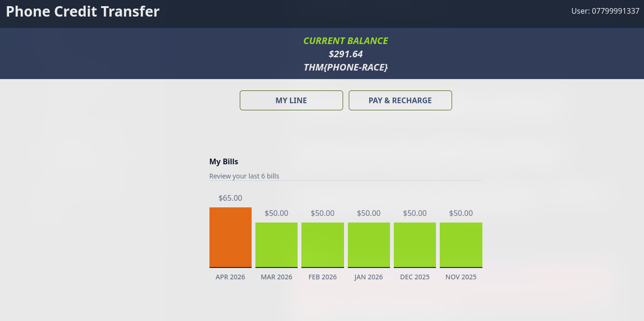Click the orange APR 2026 bill bar
This screenshot has width=644, height=321.
click(x=230, y=237)
